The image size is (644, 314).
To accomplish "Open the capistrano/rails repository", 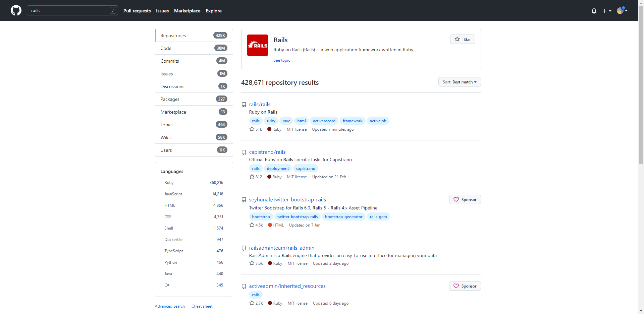I will coord(267,152).
